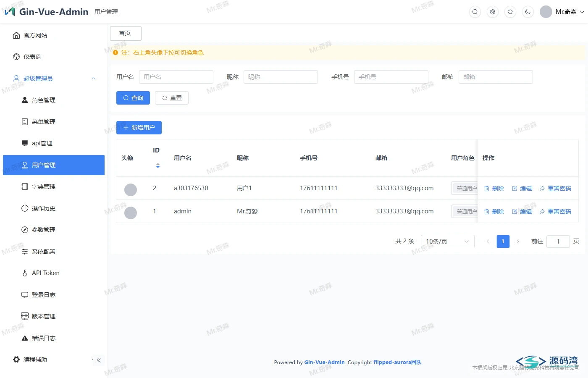Focus the 昵称 search field
Image resolution: width=588 pixels, height=378 pixels.
coord(281,77)
